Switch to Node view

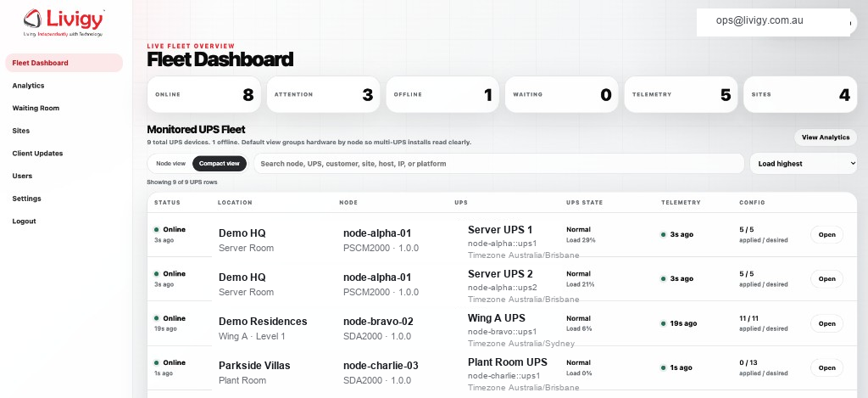pos(170,164)
